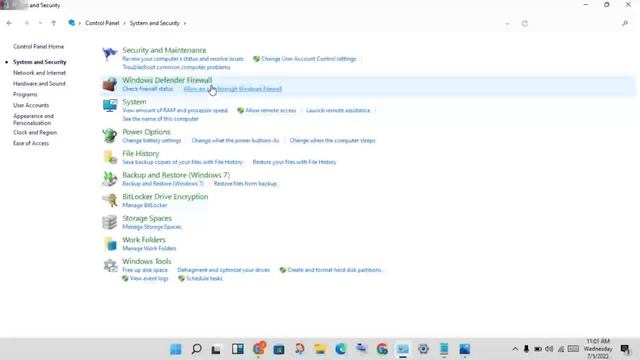Click Change User Account Control settings
The height and width of the screenshot is (360, 640).
(x=309, y=59)
